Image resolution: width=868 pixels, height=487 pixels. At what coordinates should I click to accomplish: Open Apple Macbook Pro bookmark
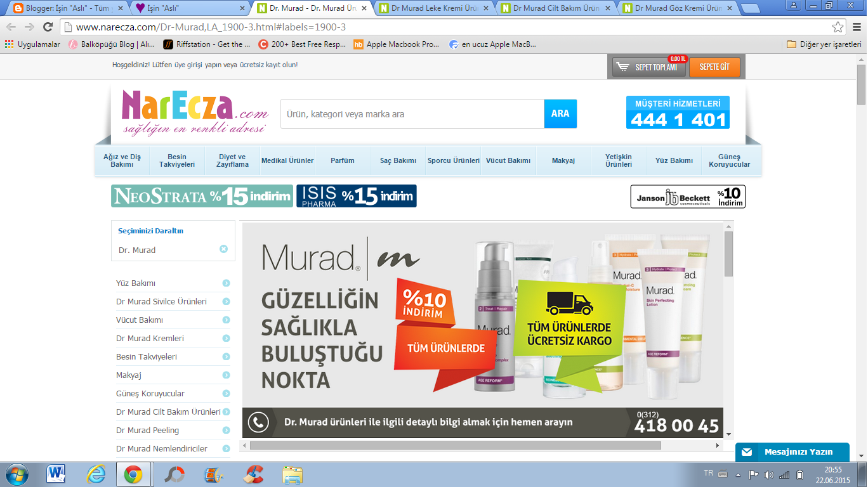pos(397,44)
